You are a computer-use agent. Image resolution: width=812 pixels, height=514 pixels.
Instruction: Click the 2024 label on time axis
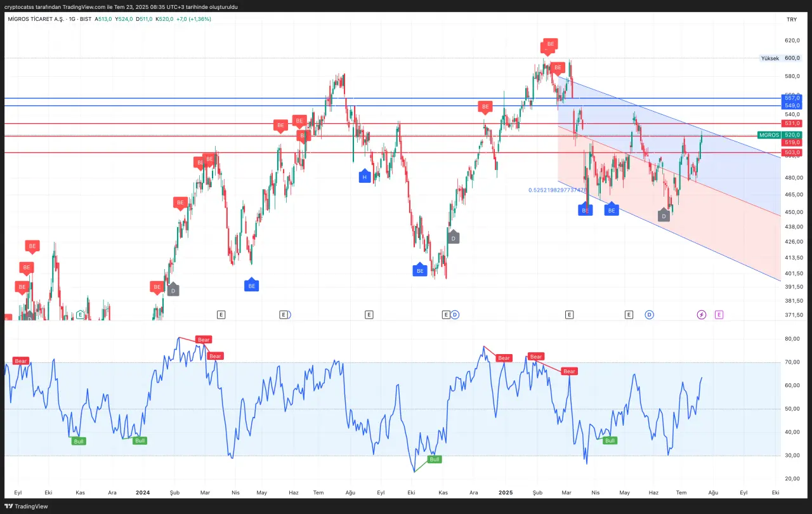143,492
